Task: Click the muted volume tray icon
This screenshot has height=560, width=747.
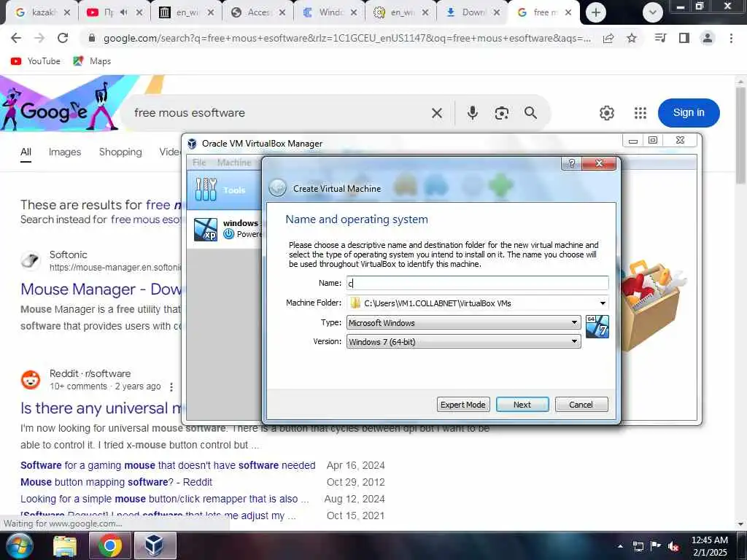Action: tap(673, 546)
